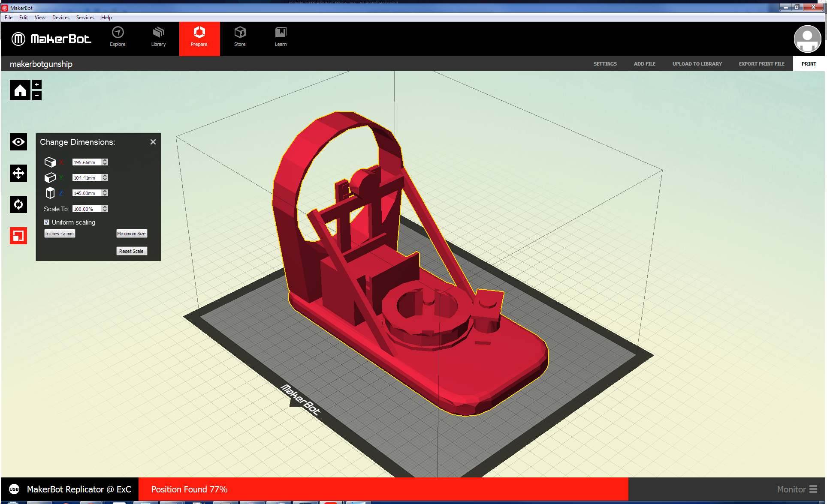Open the Services menu
Viewport: 827px width, 504px height.
85,18
